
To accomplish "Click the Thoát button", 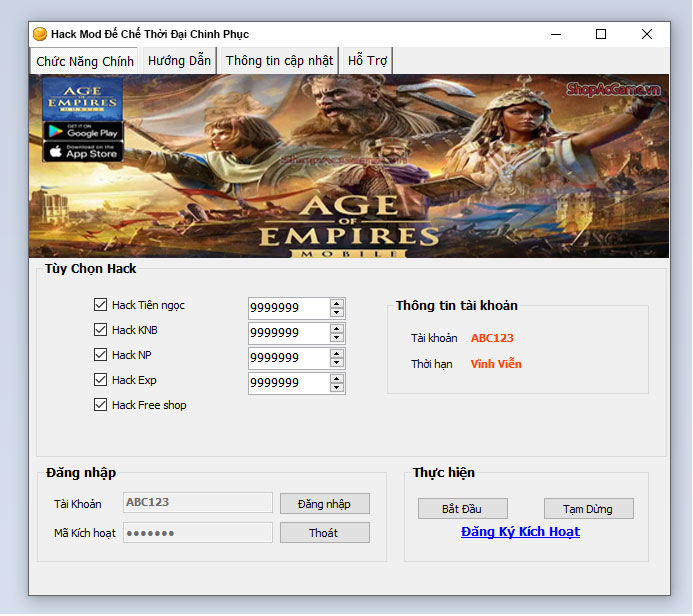I will click(x=324, y=533).
